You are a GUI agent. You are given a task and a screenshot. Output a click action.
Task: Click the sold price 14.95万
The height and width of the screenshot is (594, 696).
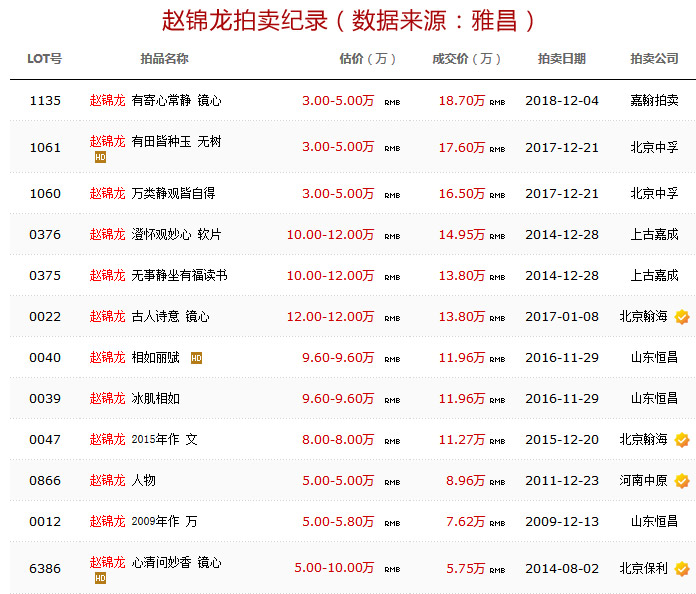coord(461,235)
